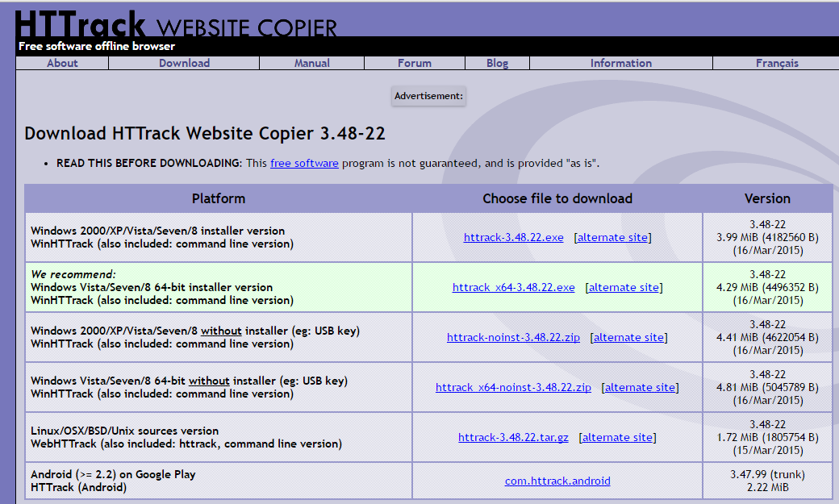
Task: Click the 'Platform' column header
Action: tap(219, 198)
